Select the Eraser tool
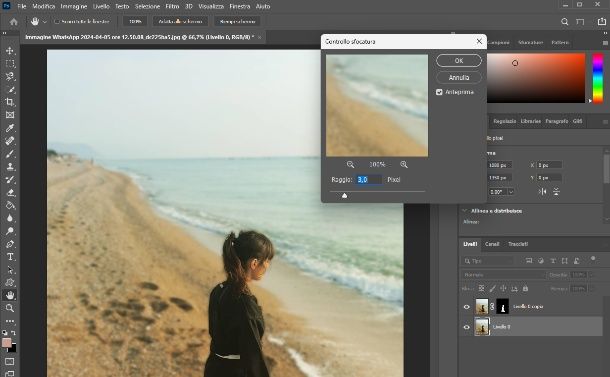 point(10,193)
